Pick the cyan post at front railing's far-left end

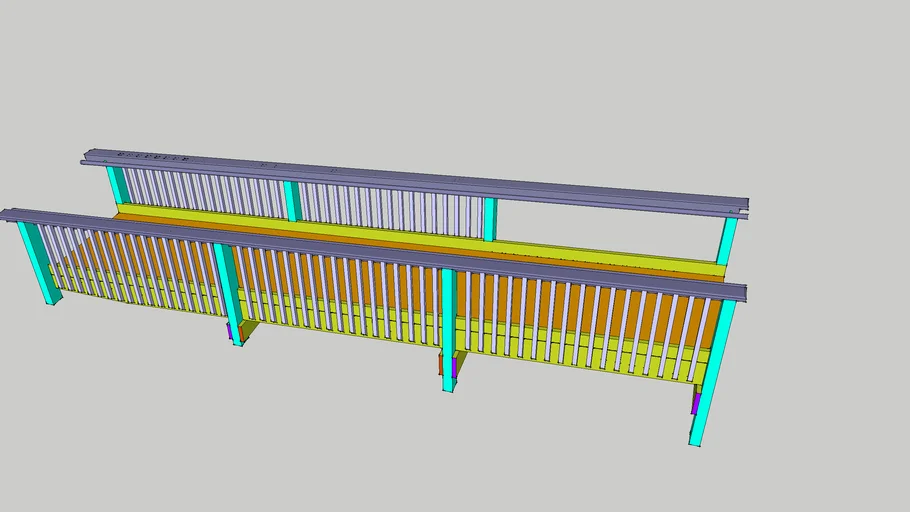[39, 262]
